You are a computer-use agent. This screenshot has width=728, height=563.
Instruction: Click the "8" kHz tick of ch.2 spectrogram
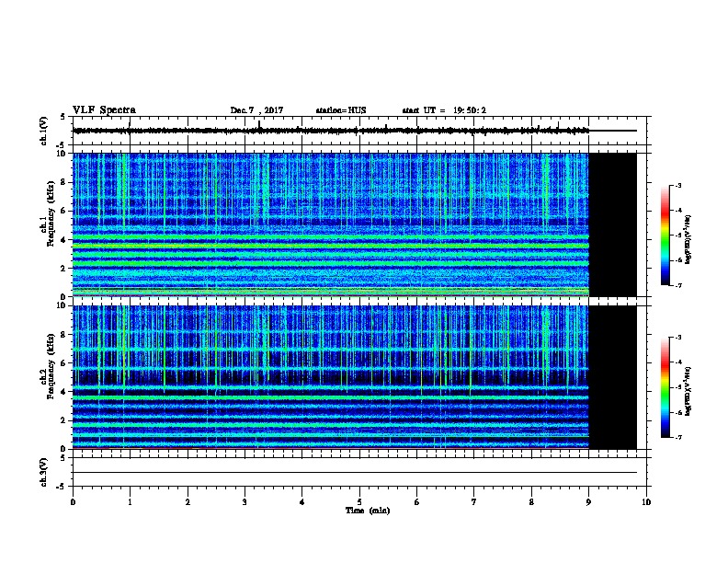tap(64, 335)
